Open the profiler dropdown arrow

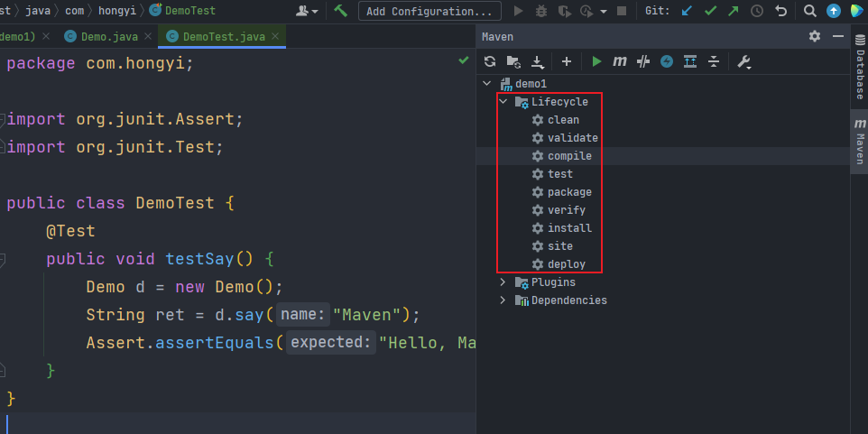603,12
